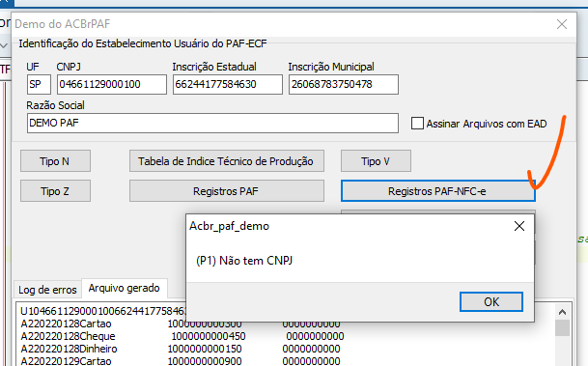
Task: Click the scroll up arrow of file output
Action: (x=562, y=312)
